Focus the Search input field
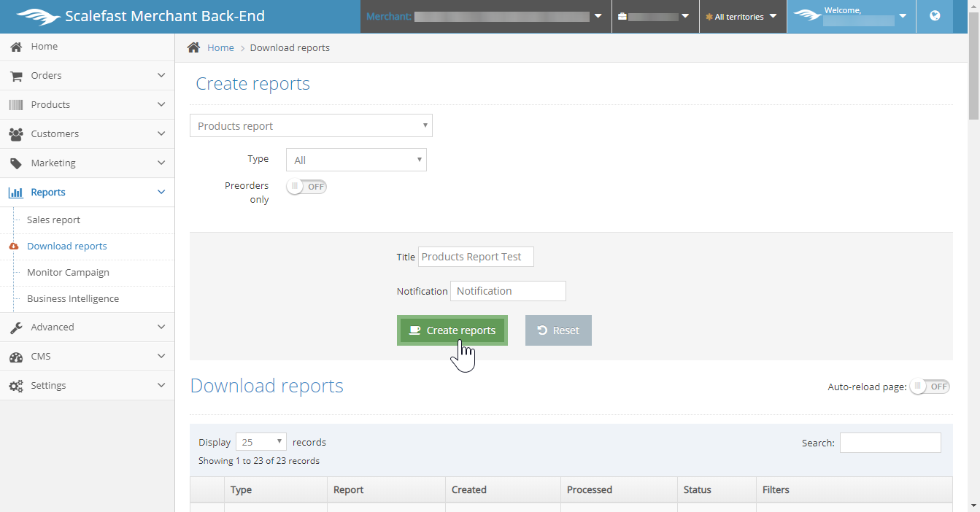980x512 pixels. point(890,443)
